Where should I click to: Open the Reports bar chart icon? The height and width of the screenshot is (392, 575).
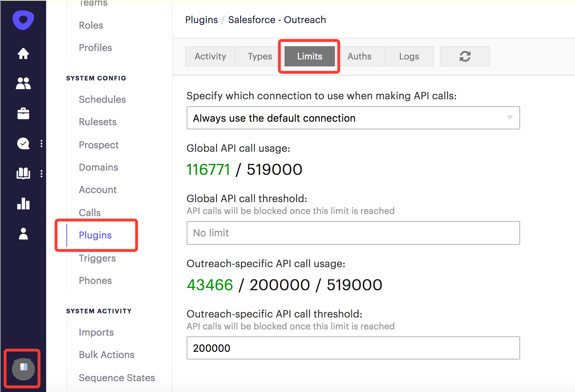pyautogui.click(x=23, y=204)
